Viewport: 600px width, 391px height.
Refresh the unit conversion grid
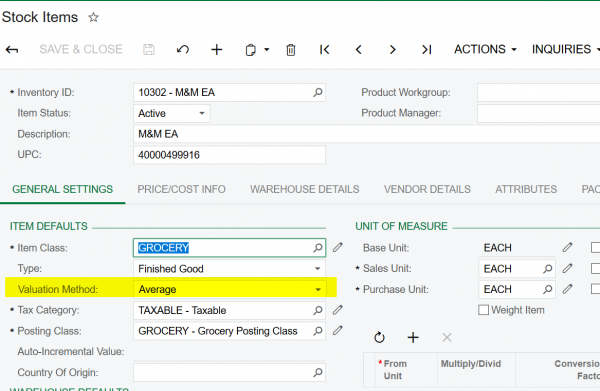(x=379, y=337)
